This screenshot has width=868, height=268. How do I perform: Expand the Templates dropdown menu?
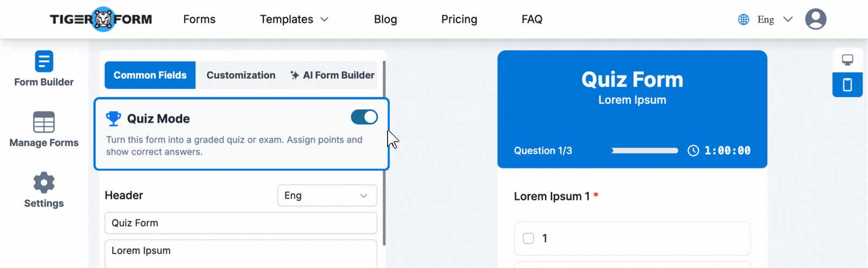(294, 20)
